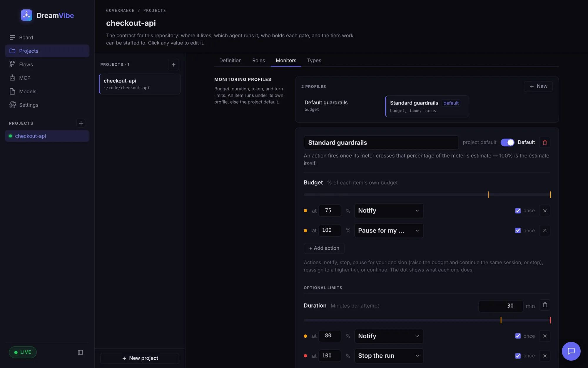This screenshot has height=368, width=588.
Task: Open the Duration 80% Notify dropdown
Action: click(x=389, y=336)
